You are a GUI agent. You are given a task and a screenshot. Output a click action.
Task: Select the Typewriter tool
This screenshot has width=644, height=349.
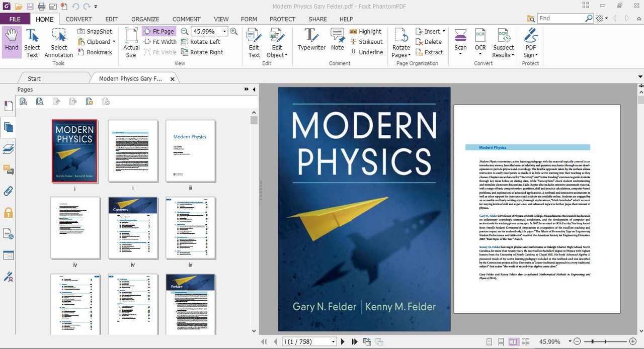(311, 39)
